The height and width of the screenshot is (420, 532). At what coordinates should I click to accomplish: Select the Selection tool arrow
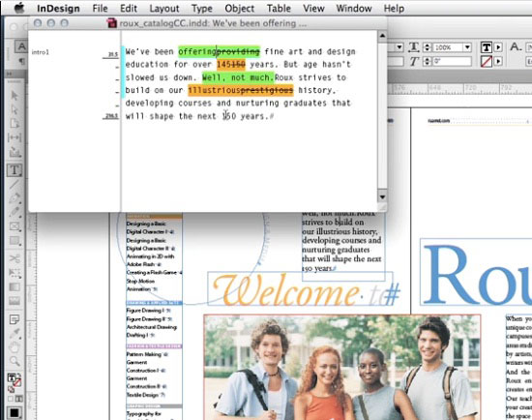click(15, 96)
